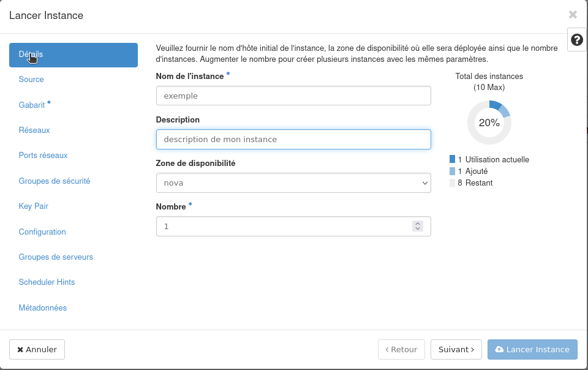Open the Métadonnées step

43,308
